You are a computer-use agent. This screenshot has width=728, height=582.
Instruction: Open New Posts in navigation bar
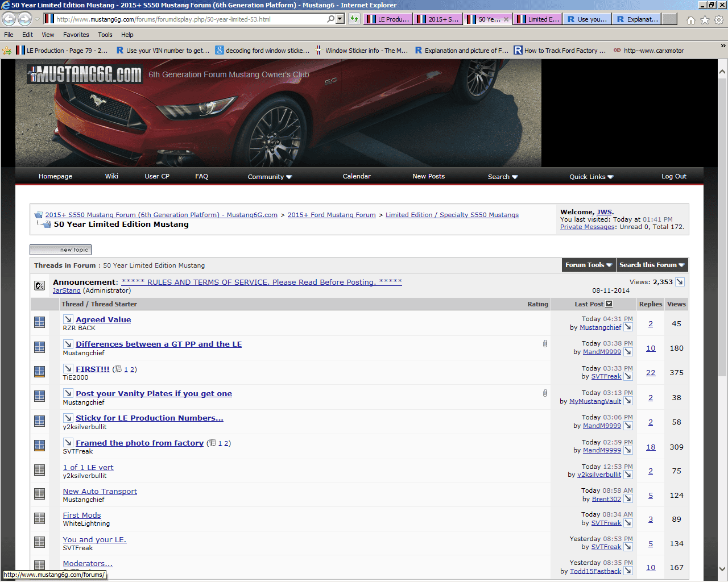[429, 176]
